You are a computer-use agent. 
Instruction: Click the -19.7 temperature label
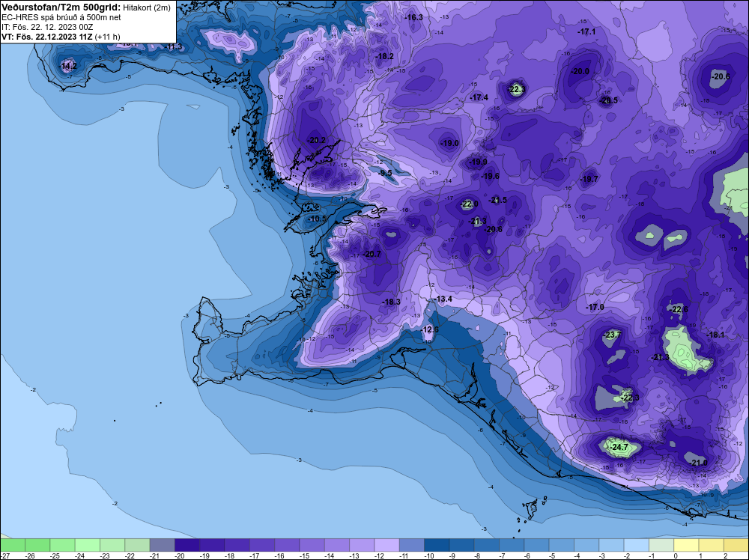point(589,179)
